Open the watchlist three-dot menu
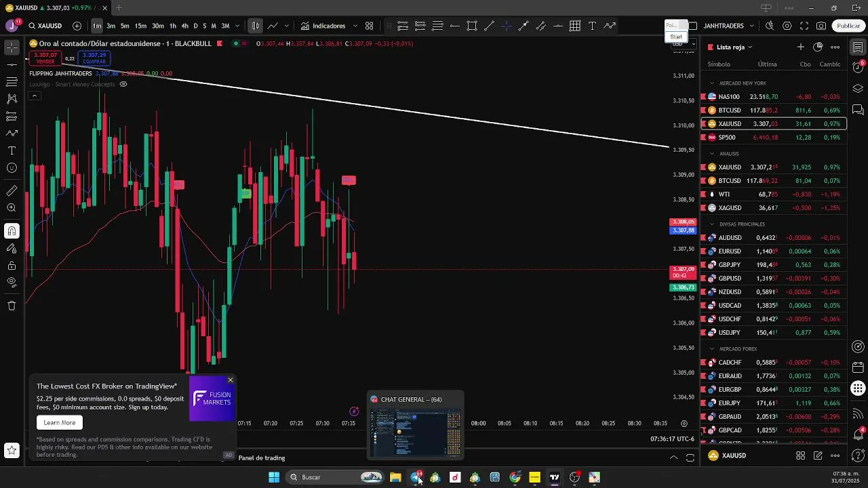Viewport: 868px width, 488px height. point(835,47)
